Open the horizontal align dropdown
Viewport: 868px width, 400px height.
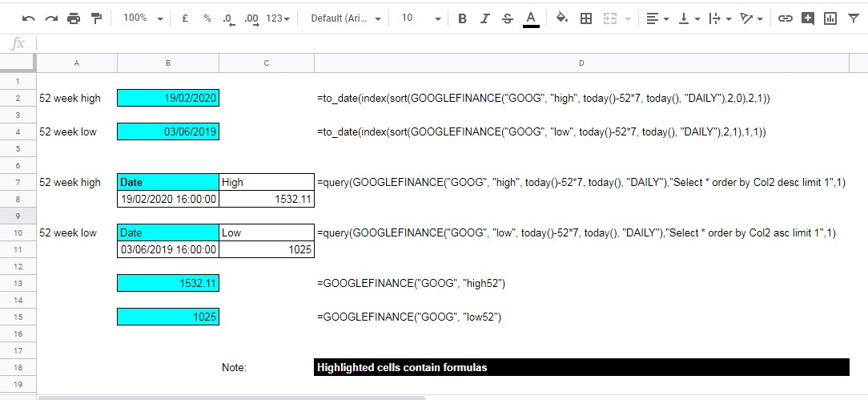657,18
